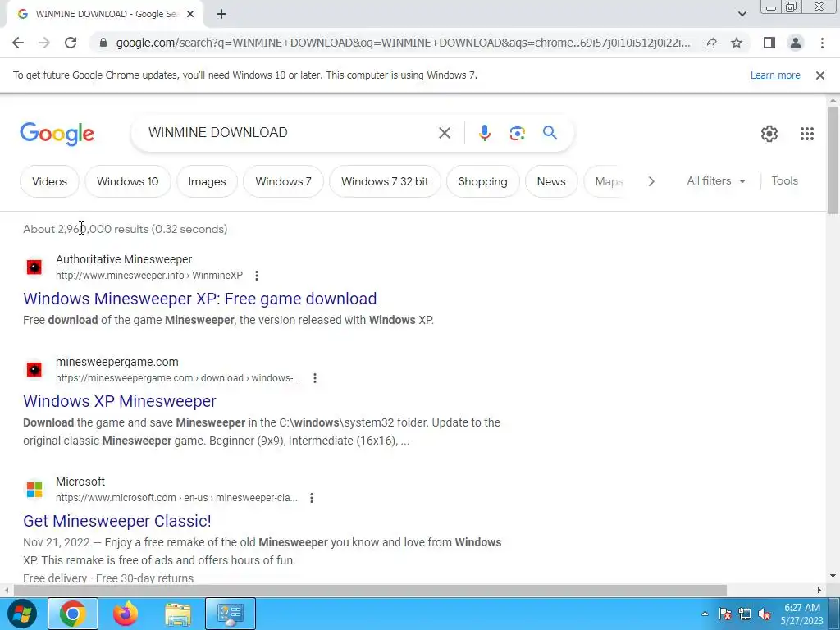
Task: Clear the search box with the X icon
Action: 444,133
